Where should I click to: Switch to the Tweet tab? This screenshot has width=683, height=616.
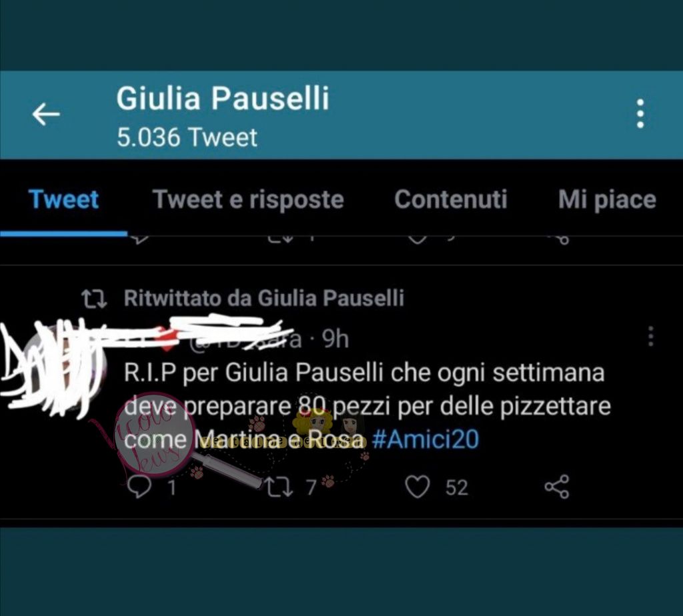[63, 199]
